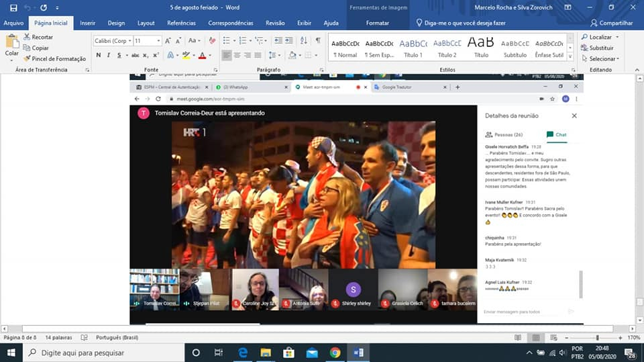The image size is (644, 362).
Task: Switch to the Referências tab
Action: tap(181, 23)
